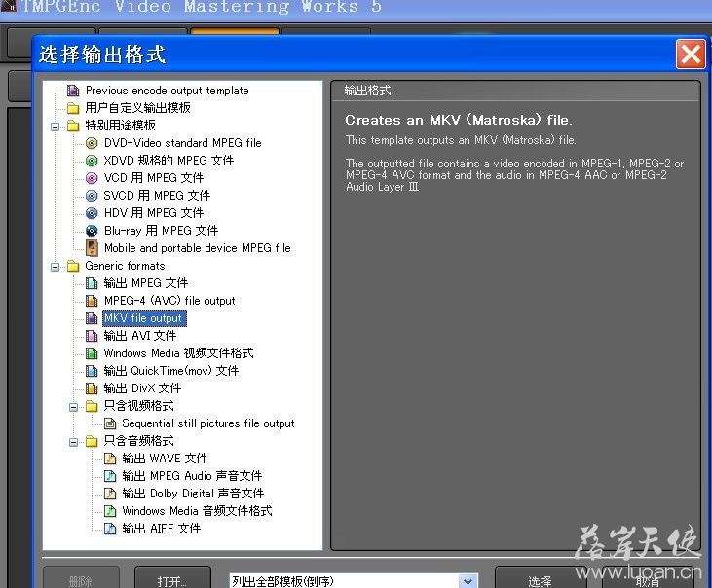
Task: Click the 特别用途模板 label
Action: coord(121,126)
